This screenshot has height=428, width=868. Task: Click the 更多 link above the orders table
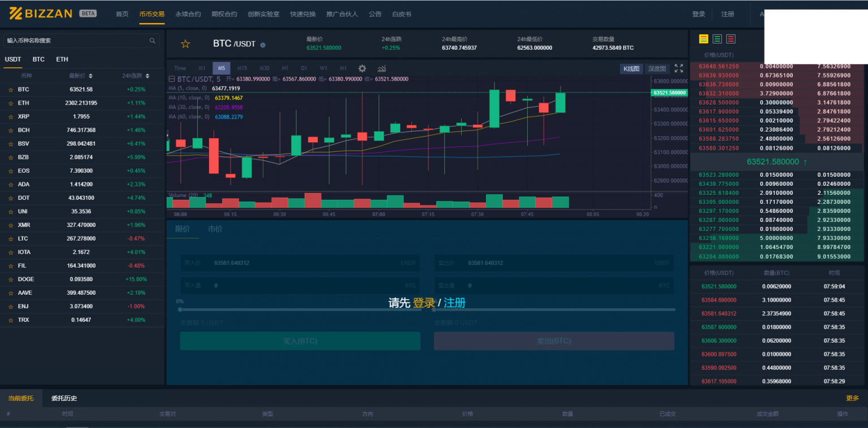pos(852,398)
